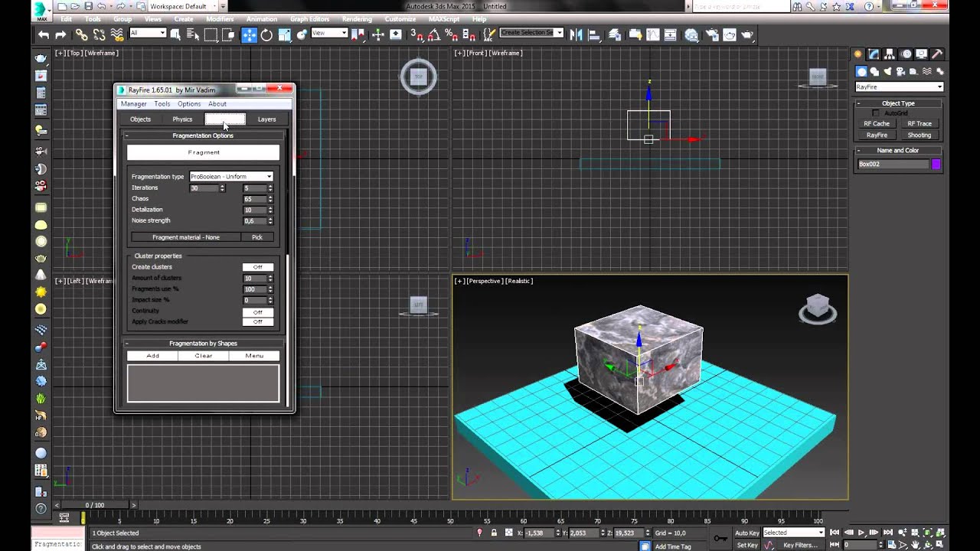Toggle the Continuity Off button
Viewport: 980px width, 551px height.
pyautogui.click(x=257, y=312)
